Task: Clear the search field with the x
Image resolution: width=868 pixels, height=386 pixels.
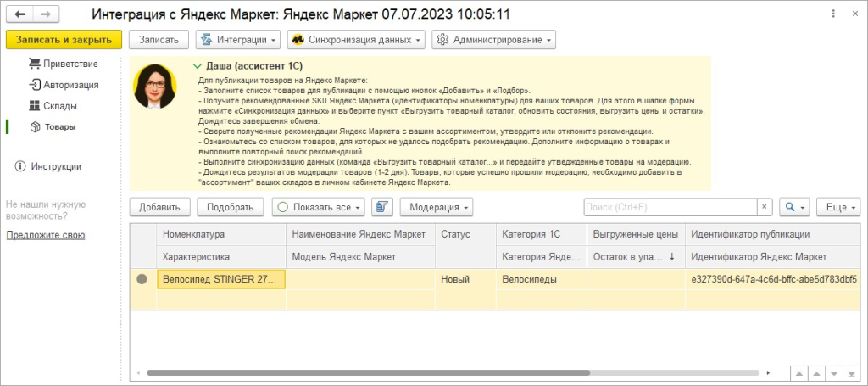Action: tap(765, 207)
